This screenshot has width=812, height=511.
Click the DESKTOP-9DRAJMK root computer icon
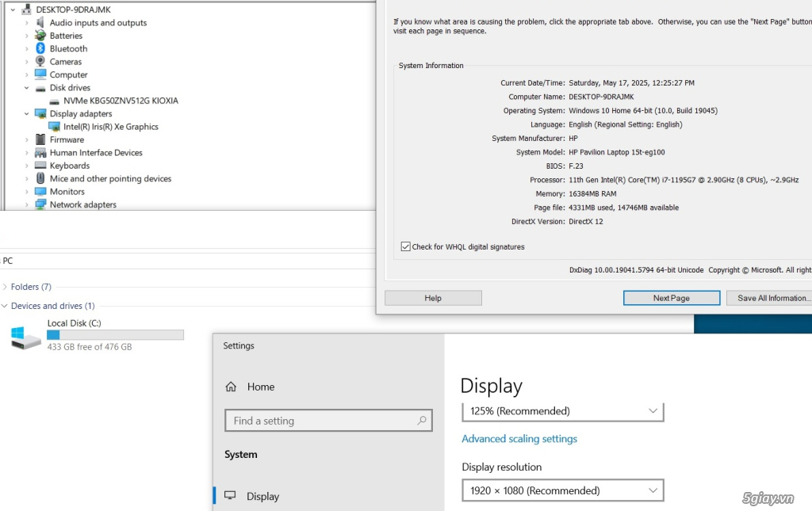pos(26,10)
